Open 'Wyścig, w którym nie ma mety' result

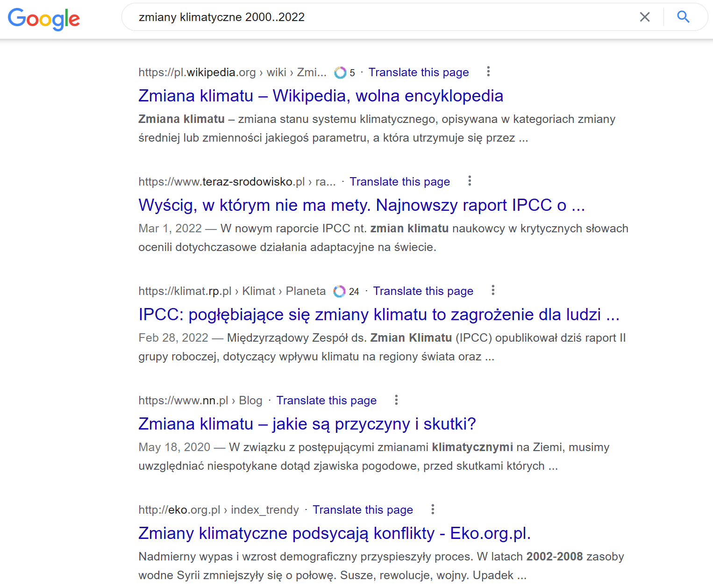[x=362, y=205]
